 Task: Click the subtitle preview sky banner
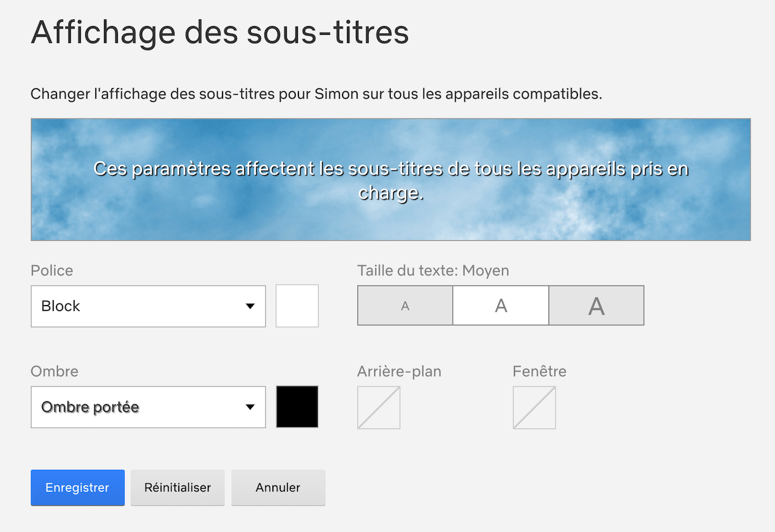pos(391,179)
